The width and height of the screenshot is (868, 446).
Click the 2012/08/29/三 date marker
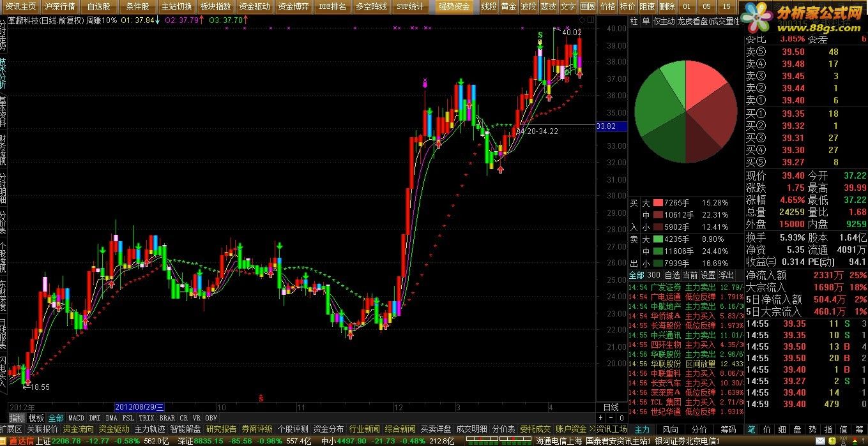[x=141, y=407]
